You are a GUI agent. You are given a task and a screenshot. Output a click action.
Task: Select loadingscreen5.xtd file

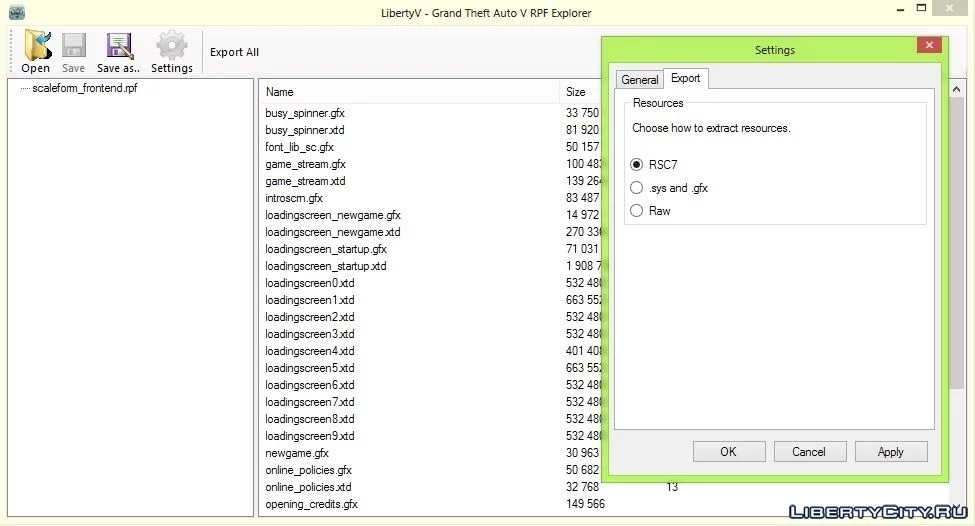coord(310,368)
